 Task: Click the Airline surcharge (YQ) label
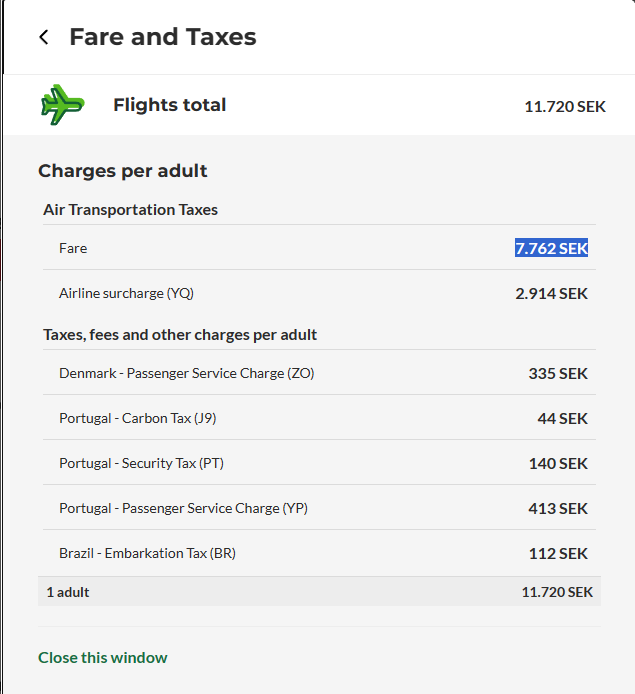126,293
